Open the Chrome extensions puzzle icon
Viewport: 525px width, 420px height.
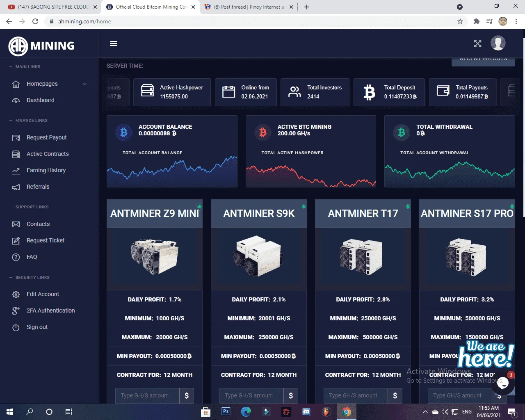(x=476, y=21)
